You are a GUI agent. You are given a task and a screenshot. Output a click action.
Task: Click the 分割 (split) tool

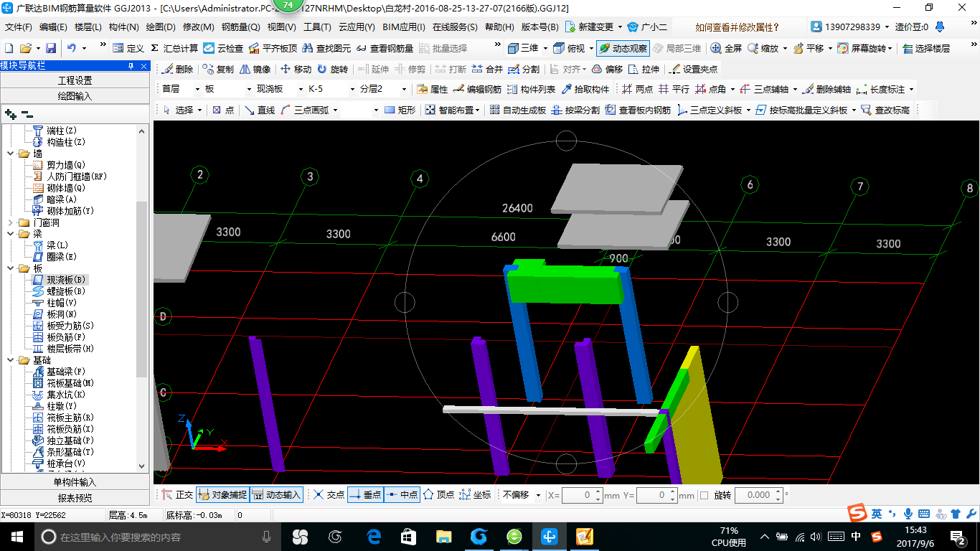click(x=524, y=69)
